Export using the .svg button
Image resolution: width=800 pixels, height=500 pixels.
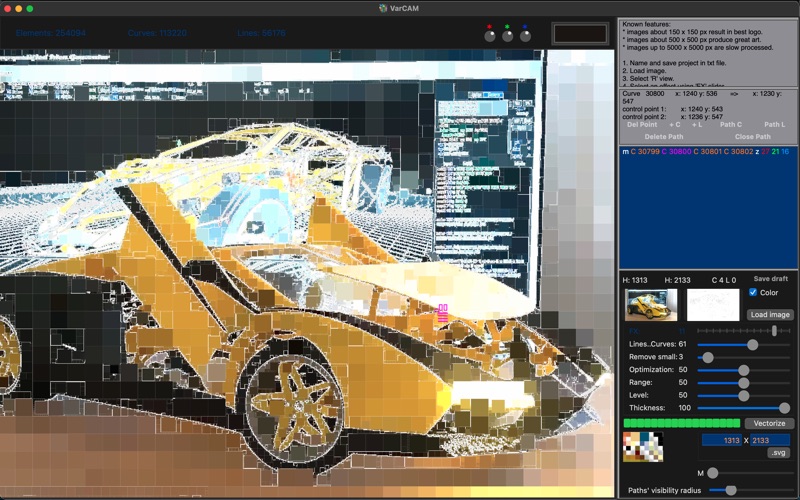pos(779,453)
